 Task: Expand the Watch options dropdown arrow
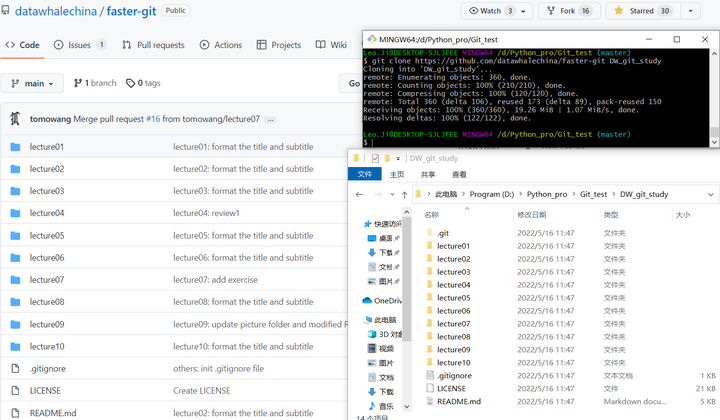[523, 11]
